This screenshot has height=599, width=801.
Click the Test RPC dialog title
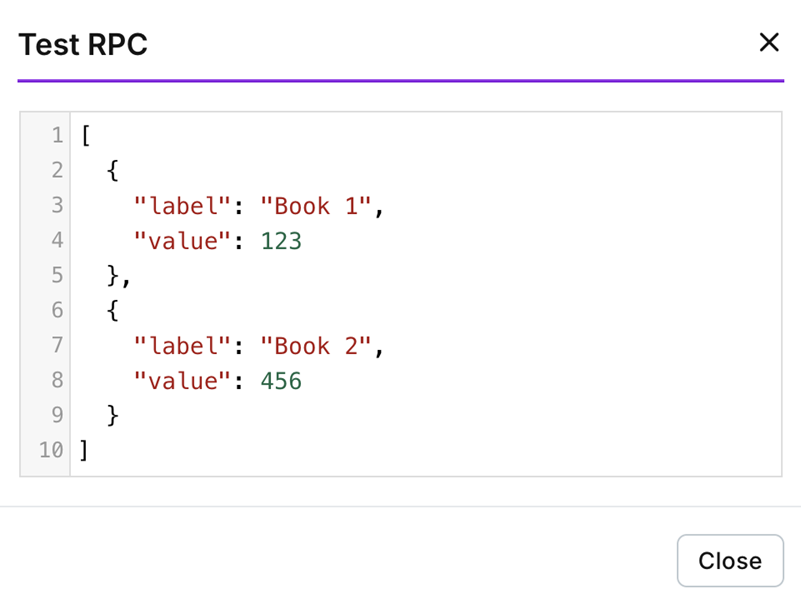tap(83, 45)
